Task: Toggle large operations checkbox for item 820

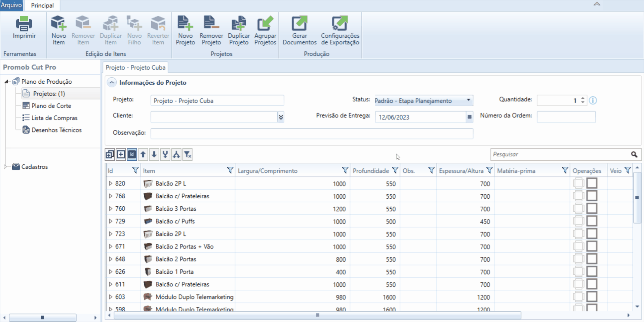Action: tap(592, 183)
